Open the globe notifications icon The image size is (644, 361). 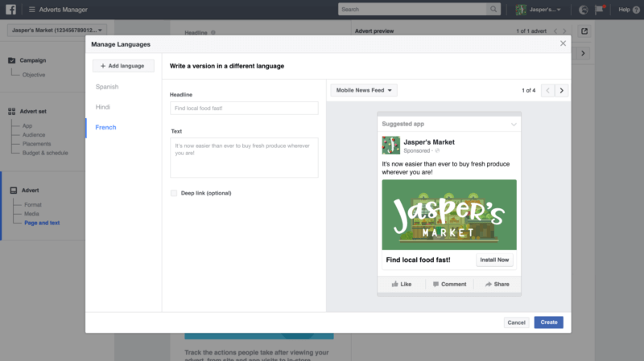tap(583, 10)
